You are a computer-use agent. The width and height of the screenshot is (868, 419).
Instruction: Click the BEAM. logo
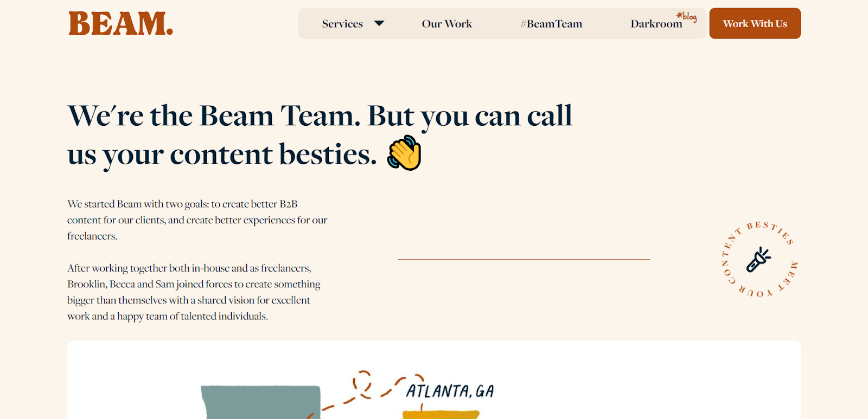(120, 24)
